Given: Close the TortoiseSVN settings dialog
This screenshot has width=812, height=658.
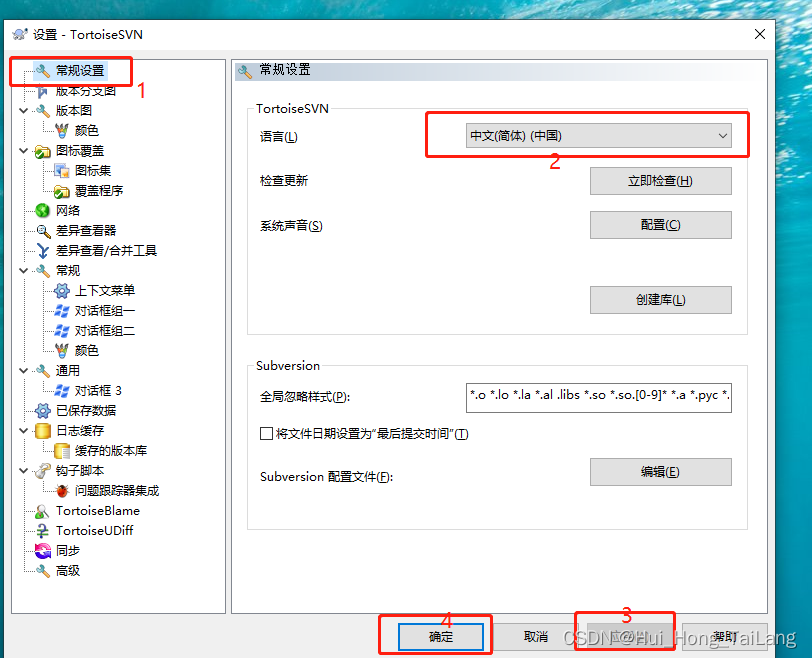Looking at the screenshot, I should click(760, 34).
